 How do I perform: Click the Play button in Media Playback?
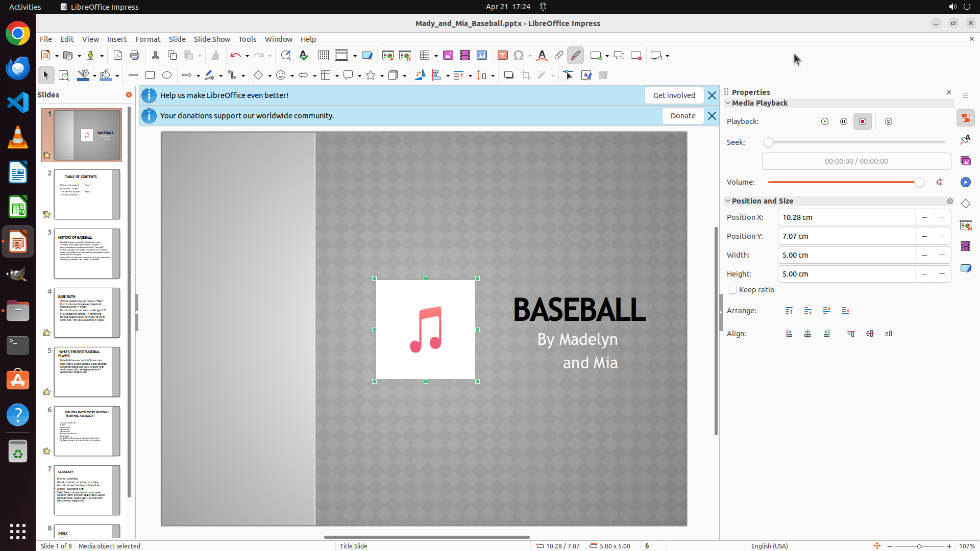[x=825, y=121]
